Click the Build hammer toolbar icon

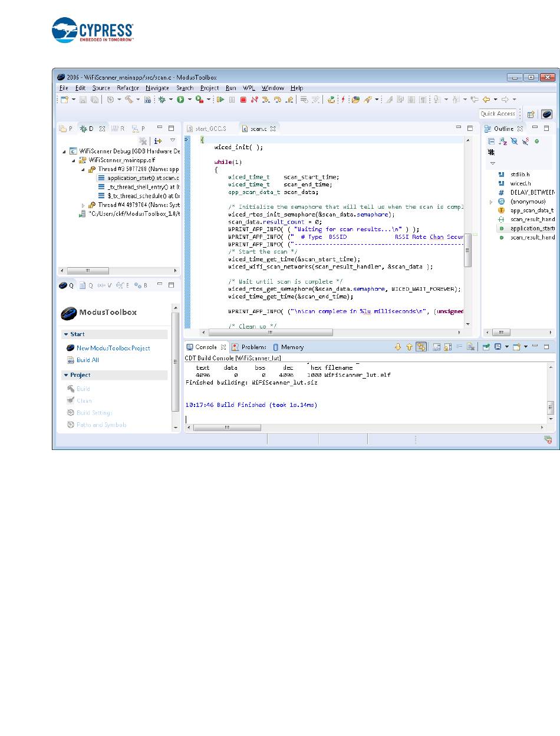pyautogui.click(x=129, y=100)
